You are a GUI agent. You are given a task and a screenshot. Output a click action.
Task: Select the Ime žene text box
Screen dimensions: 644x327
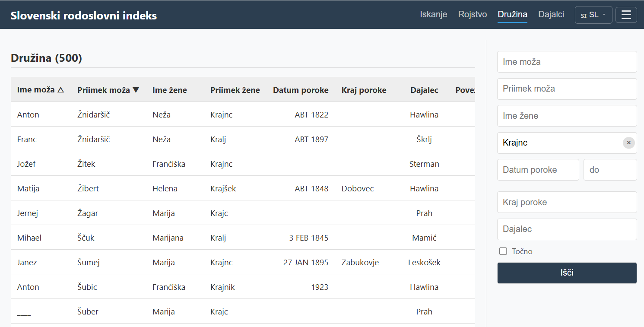567,116
